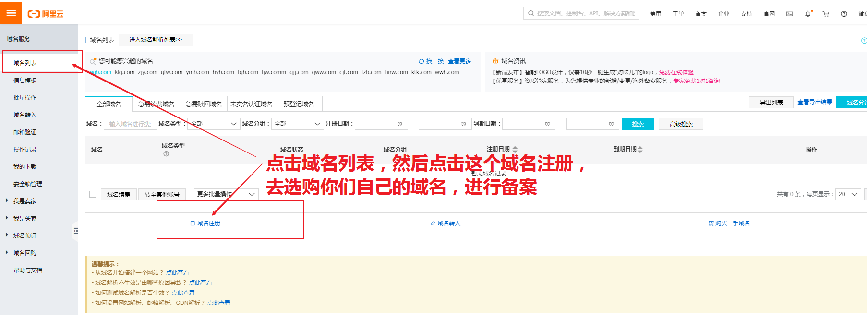
Task: Open the help question mark icon
Action: (x=844, y=14)
